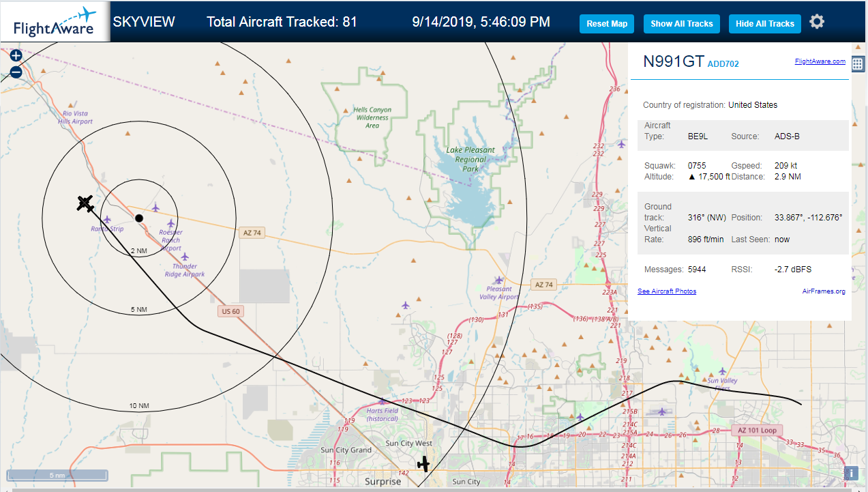Click Show All Tracks button

tap(682, 24)
